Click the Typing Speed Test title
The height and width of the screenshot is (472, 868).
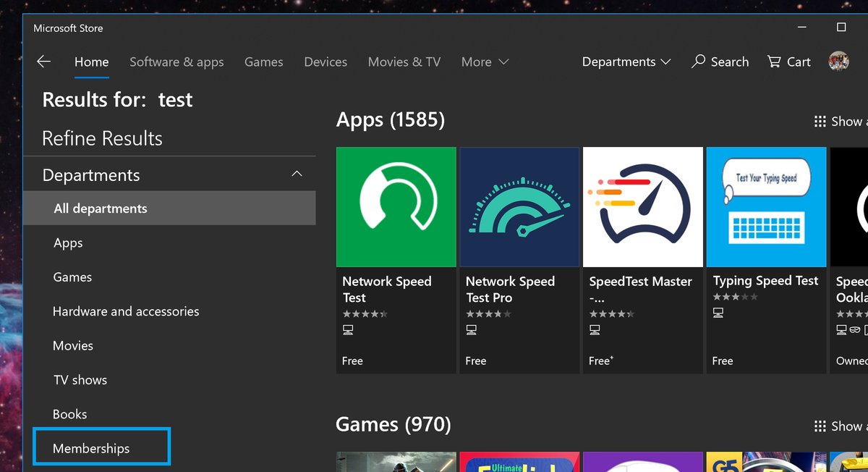tap(765, 281)
